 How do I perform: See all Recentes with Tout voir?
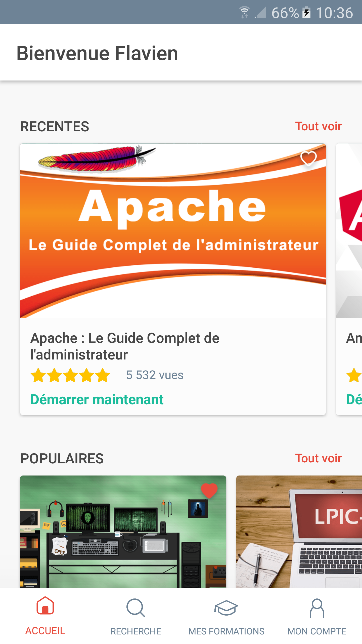(x=318, y=126)
